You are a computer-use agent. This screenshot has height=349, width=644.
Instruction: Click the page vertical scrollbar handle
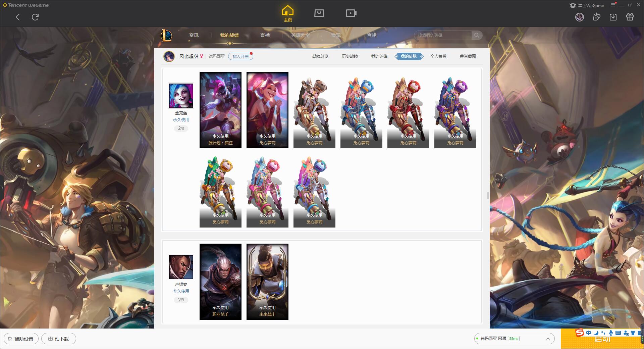tap(488, 195)
